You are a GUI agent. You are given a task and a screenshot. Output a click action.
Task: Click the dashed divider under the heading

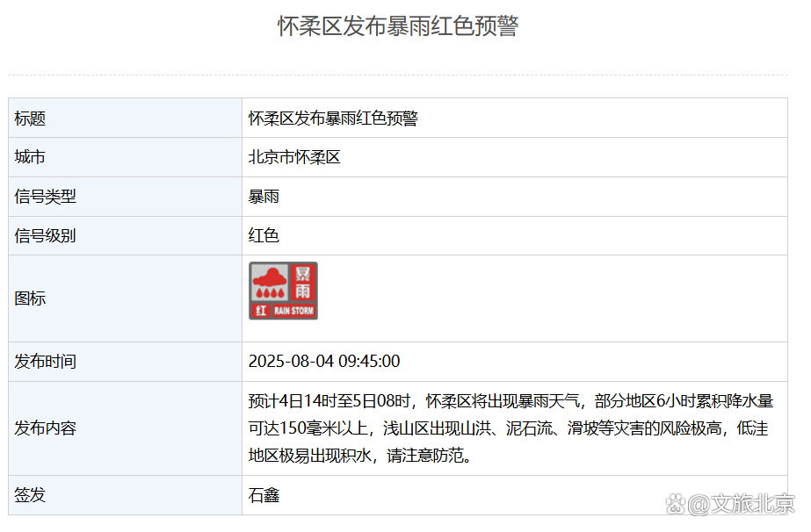(x=398, y=75)
